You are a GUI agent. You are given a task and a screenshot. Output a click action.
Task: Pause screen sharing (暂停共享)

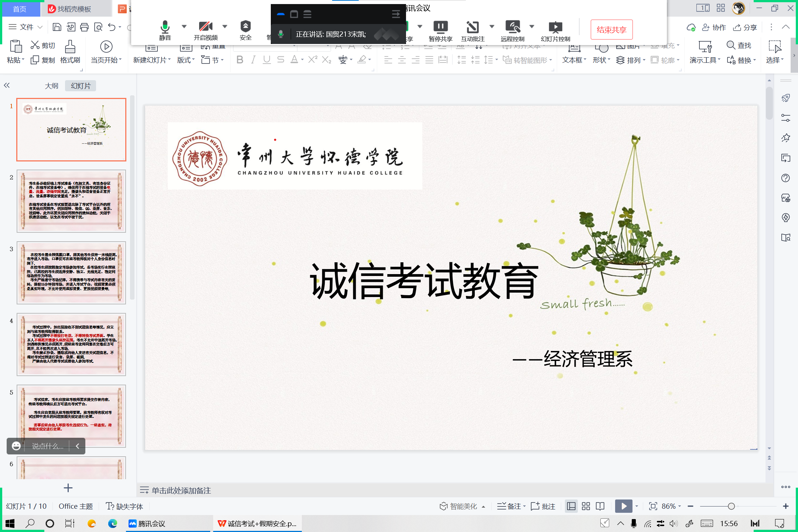(440, 27)
